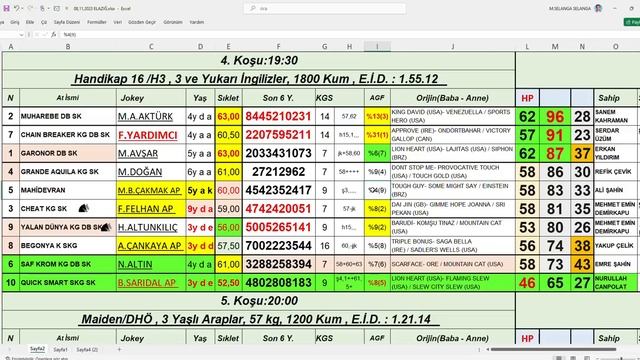The image size is (640, 360).
Task: Select column header J
Action: [453, 47]
